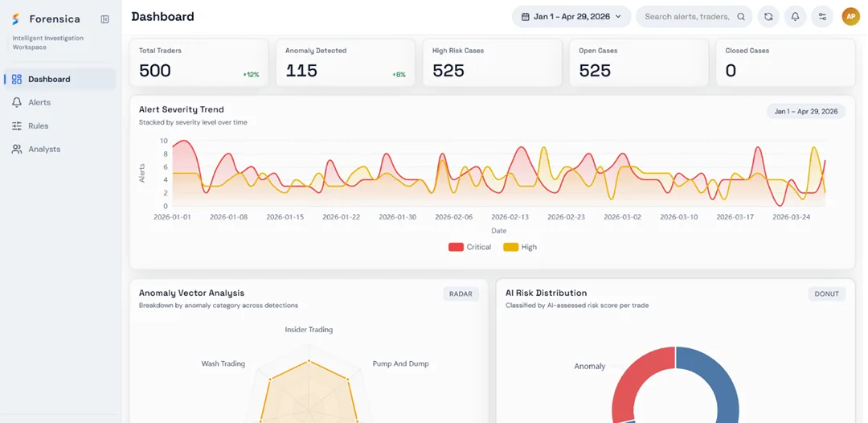Go to the Alerts page
This screenshot has height=423, width=868.
(x=59, y=102)
